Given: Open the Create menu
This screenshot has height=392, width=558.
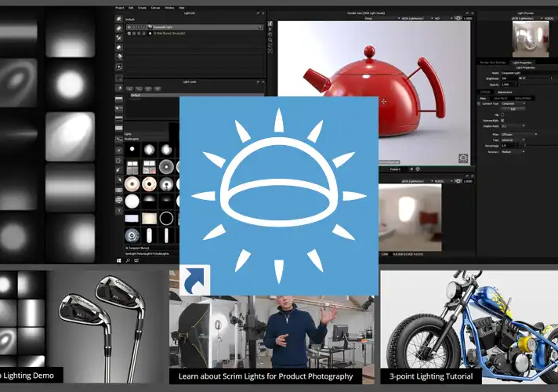Looking at the screenshot, I should point(142,8).
